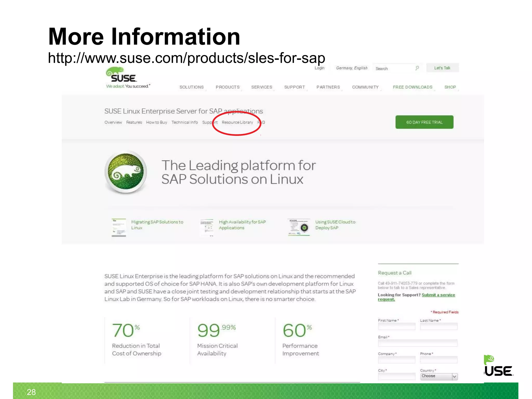Click the SUSE chameleon logo in header
This screenshot has height=399, width=532.
point(122,75)
